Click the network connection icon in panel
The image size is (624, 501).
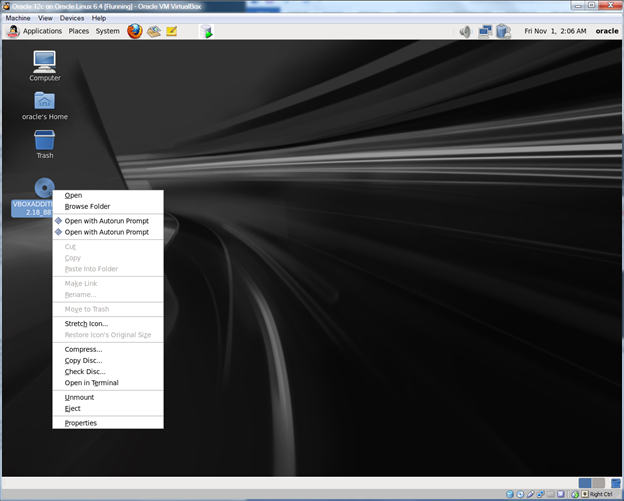[x=485, y=31]
